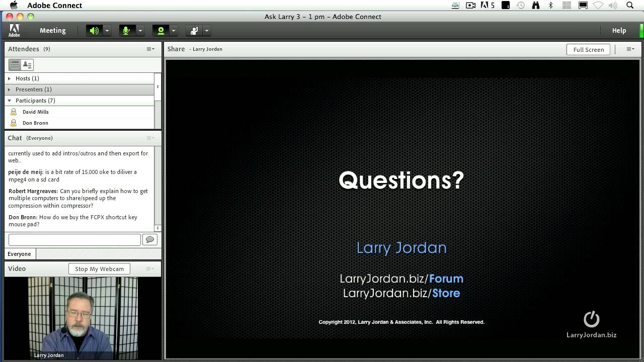Expand the Presenters (1) group
The height and width of the screenshot is (362, 644).
click(x=10, y=89)
